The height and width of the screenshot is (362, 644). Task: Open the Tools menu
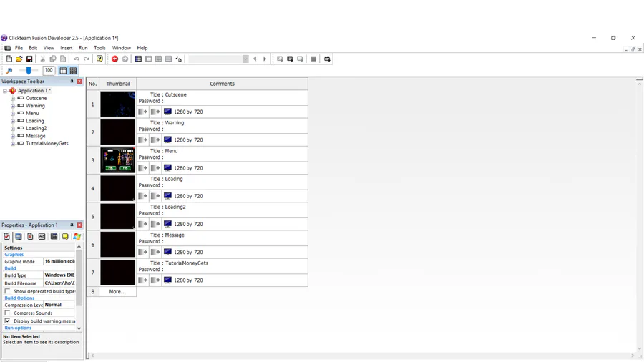[99, 48]
